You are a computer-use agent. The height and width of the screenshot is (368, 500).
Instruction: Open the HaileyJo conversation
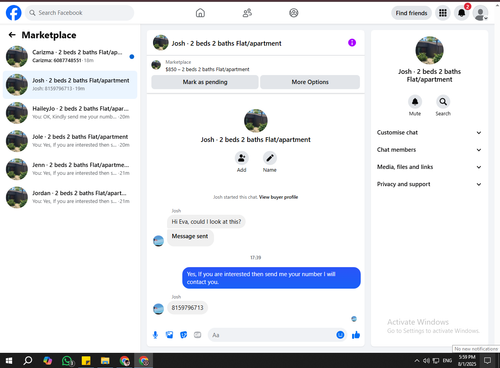(x=70, y=113)
